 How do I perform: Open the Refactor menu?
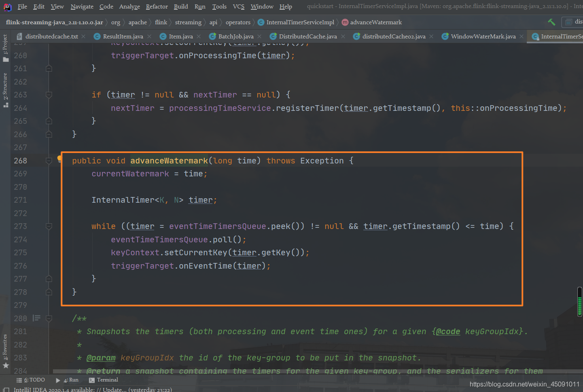(x=157, y=6)
